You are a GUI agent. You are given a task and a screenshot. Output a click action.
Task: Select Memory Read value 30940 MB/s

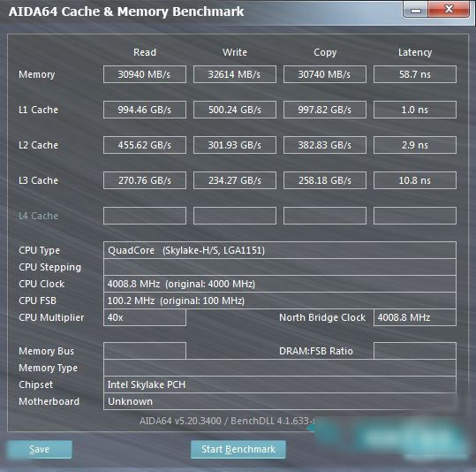click(145, 74)
